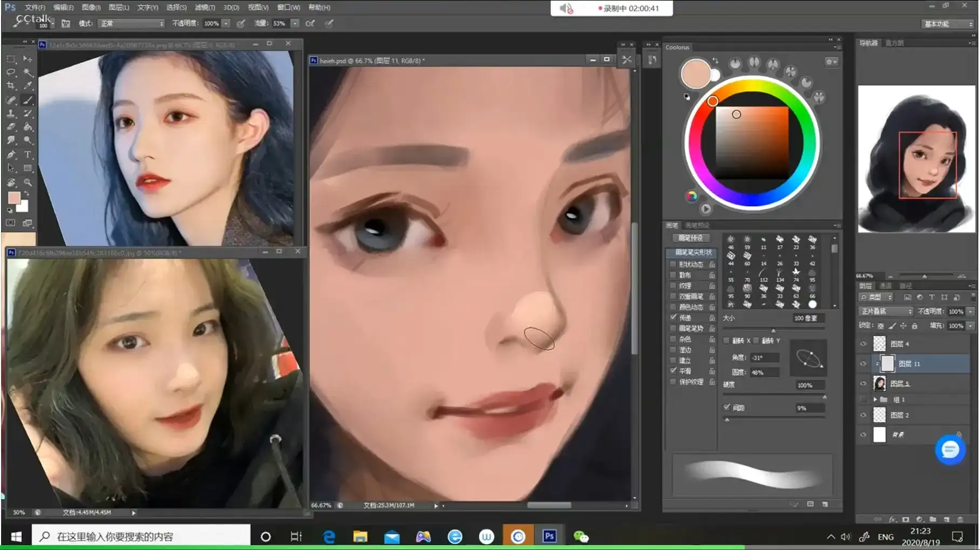This screenshot has width=980, height=550.
Task: Select the Type tool
Action: click(x=28, y=155)
